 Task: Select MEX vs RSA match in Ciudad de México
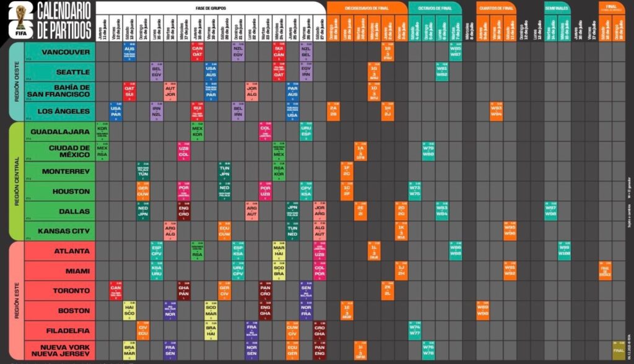tap(102, 152)
